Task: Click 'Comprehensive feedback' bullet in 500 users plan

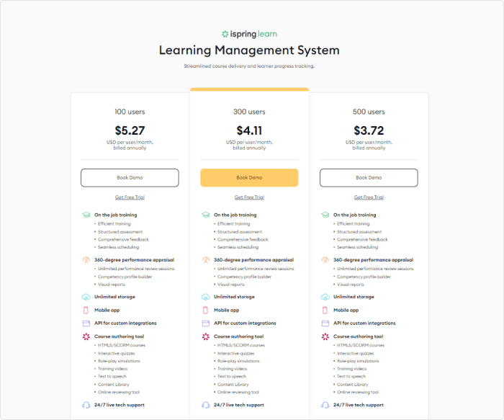Action: pyautogui.click(x=363, y=240)
